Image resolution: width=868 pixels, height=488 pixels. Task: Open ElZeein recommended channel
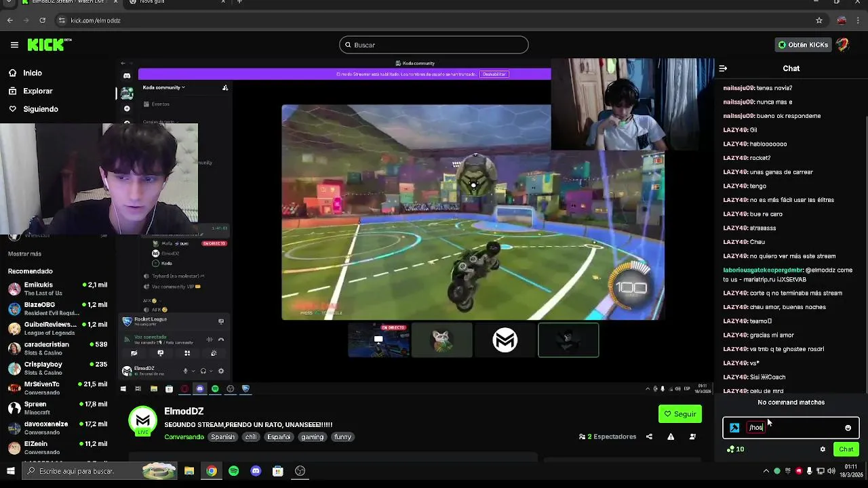click(x=58, y=447)
